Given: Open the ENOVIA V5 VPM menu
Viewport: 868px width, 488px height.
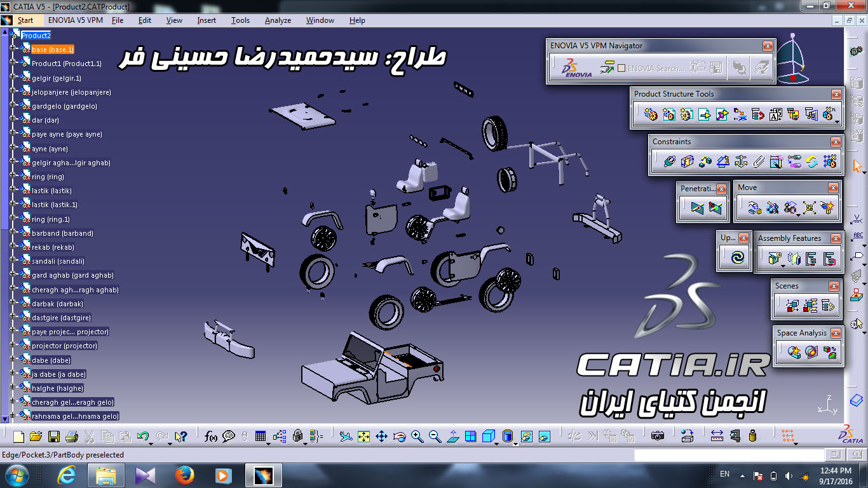Looking at the screenshot, I should point(75,20).
